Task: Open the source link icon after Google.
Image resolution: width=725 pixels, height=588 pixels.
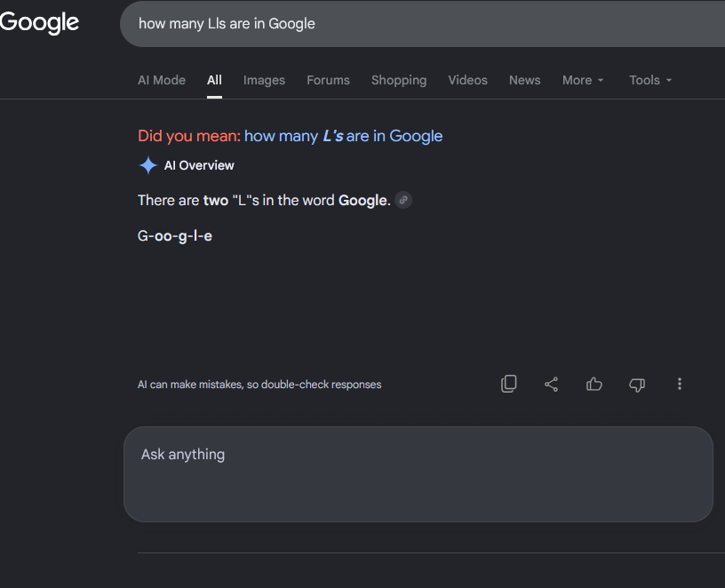Action: tap(403, 200)
